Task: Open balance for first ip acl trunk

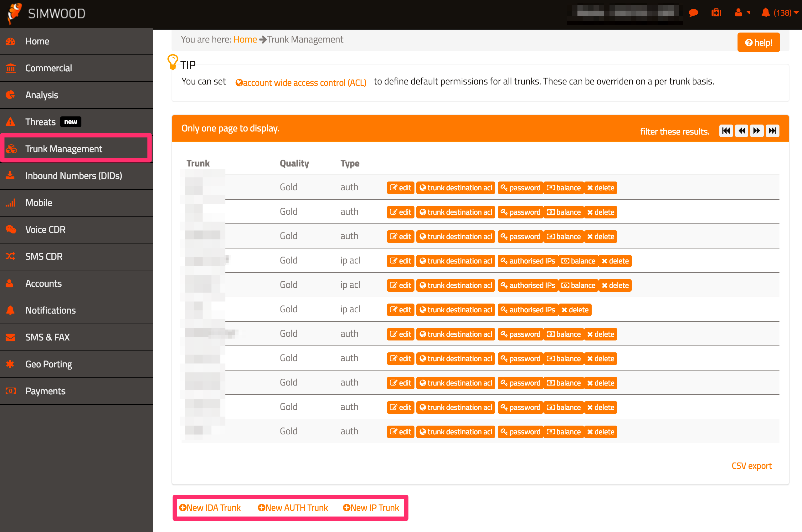Action: click(x=578, y=261)
